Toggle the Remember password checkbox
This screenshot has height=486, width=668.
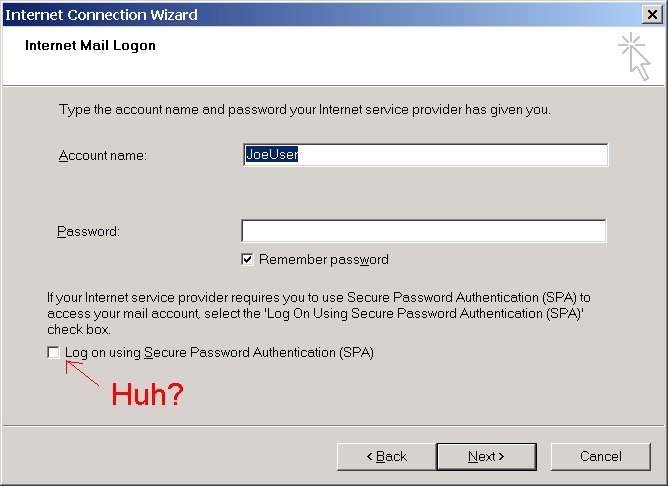[x=247, y=259]
